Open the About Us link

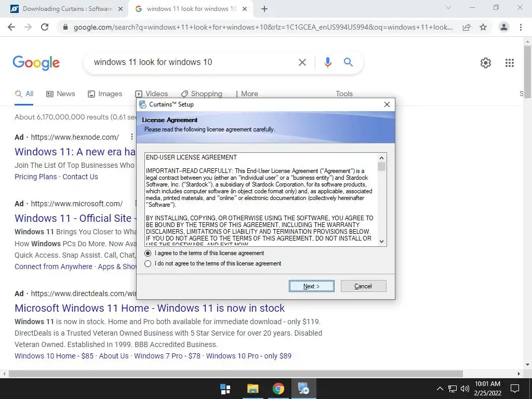click(114, 356)
